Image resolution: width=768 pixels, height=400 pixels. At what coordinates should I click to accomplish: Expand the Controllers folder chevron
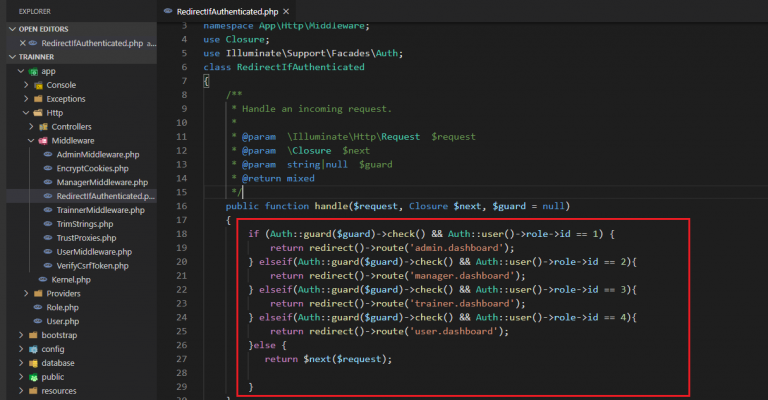31,126
